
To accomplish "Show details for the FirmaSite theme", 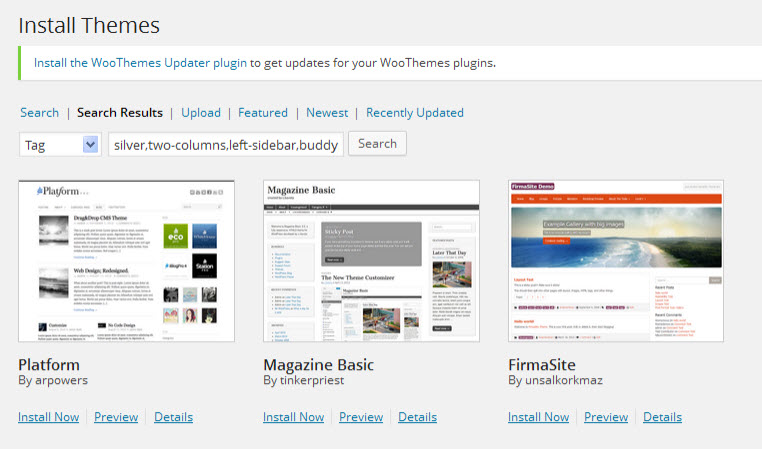I will (662, 417).
